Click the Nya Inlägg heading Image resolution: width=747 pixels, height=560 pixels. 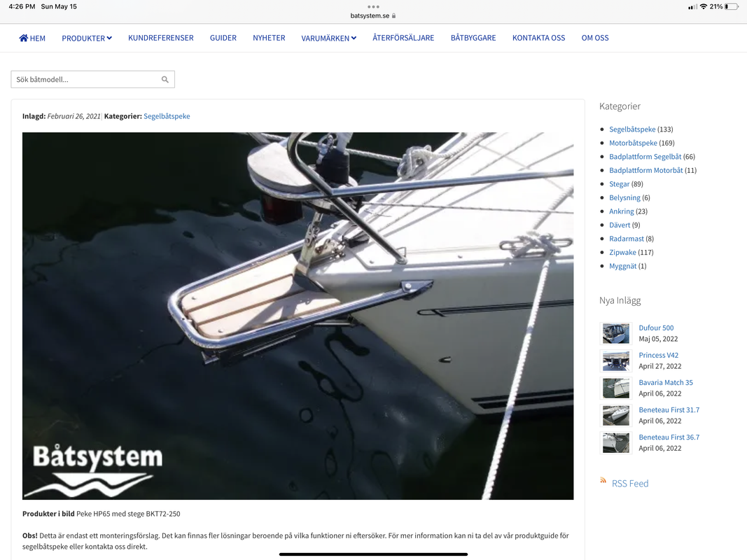(620, 300)
